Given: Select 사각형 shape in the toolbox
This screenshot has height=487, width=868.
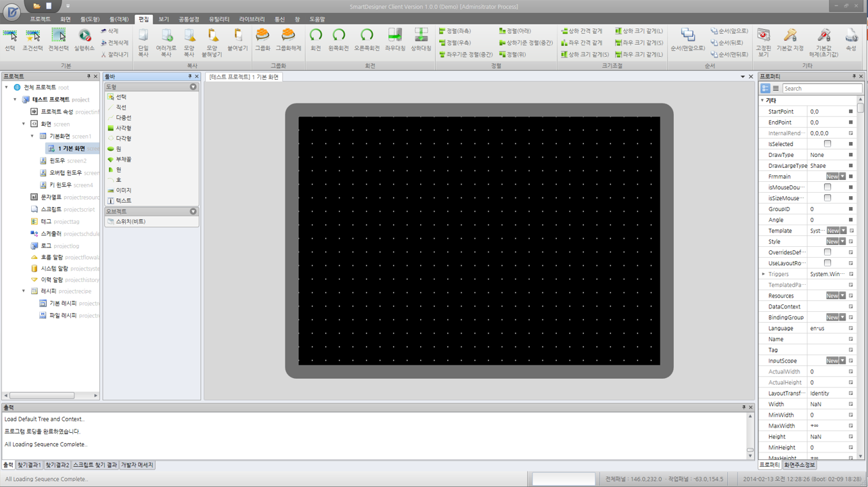Looking at the screenshot, I should 122,128.
